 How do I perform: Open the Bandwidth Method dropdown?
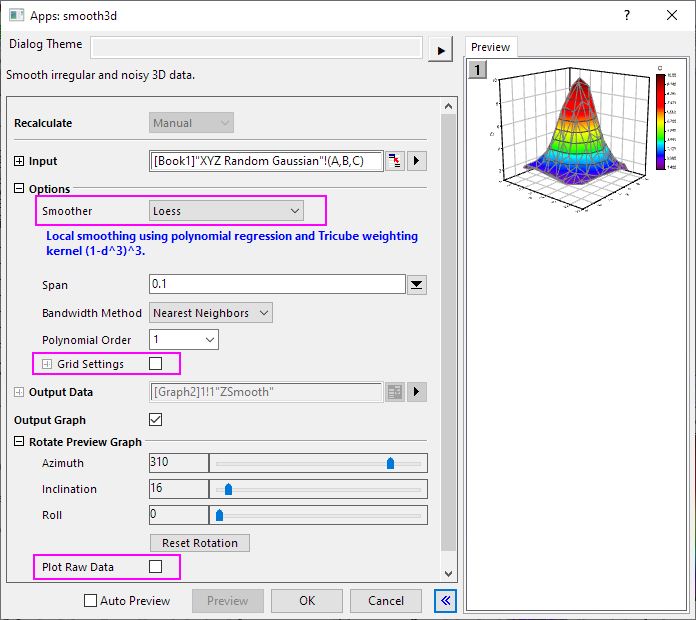[210, 313]
